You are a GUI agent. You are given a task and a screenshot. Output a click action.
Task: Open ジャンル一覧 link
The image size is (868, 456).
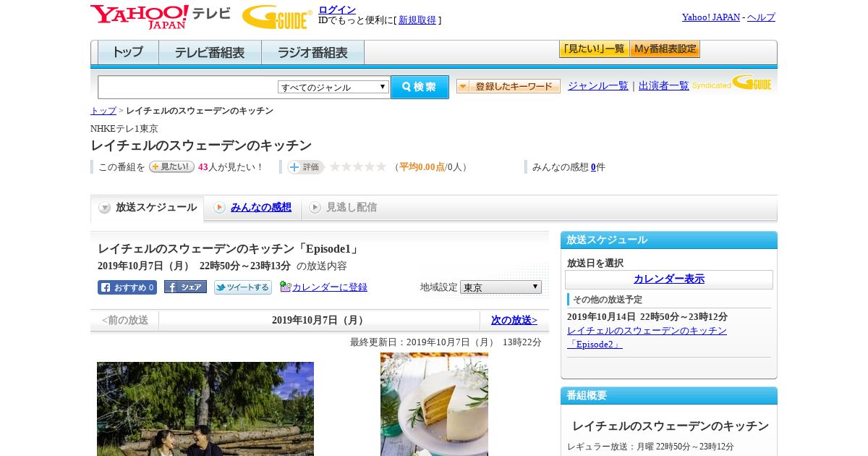598,85
